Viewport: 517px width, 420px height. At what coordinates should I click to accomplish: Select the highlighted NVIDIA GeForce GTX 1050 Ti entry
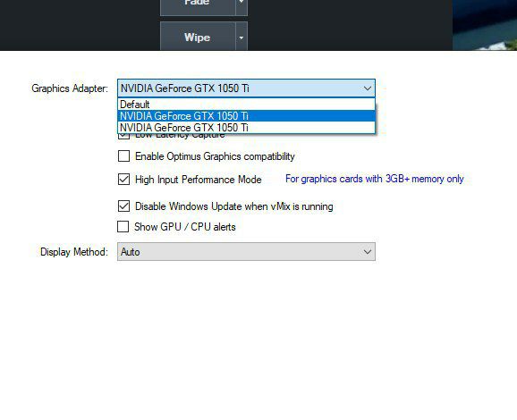coord(246,116)
